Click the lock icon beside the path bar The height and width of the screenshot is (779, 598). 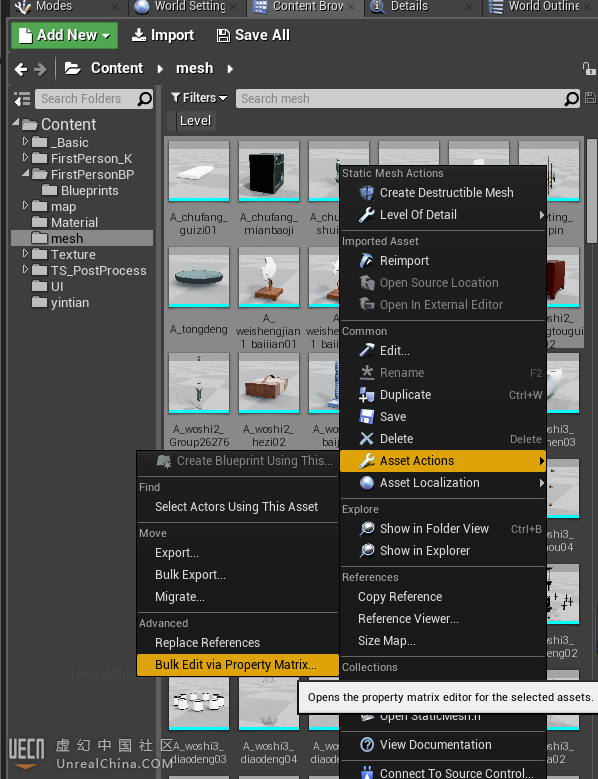click(589, 69)
